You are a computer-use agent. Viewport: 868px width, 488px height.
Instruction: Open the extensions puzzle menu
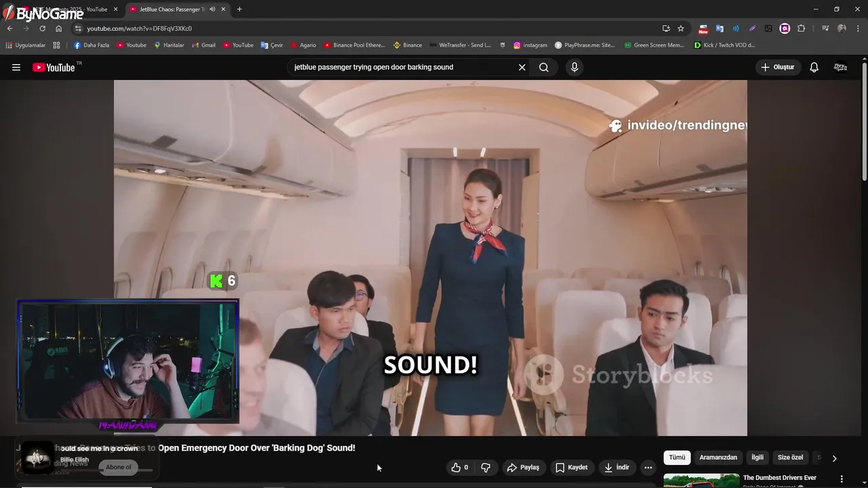[x=802, y=28]
